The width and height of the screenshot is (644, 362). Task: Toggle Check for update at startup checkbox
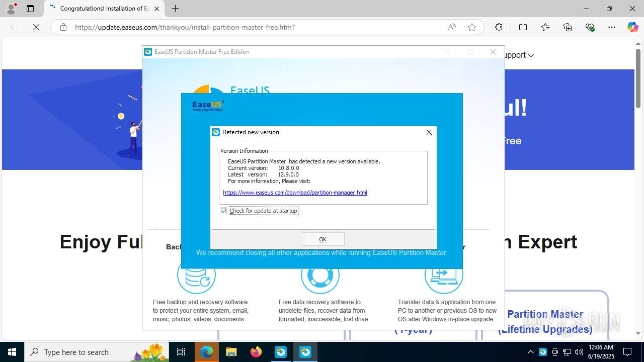(223, 211)
